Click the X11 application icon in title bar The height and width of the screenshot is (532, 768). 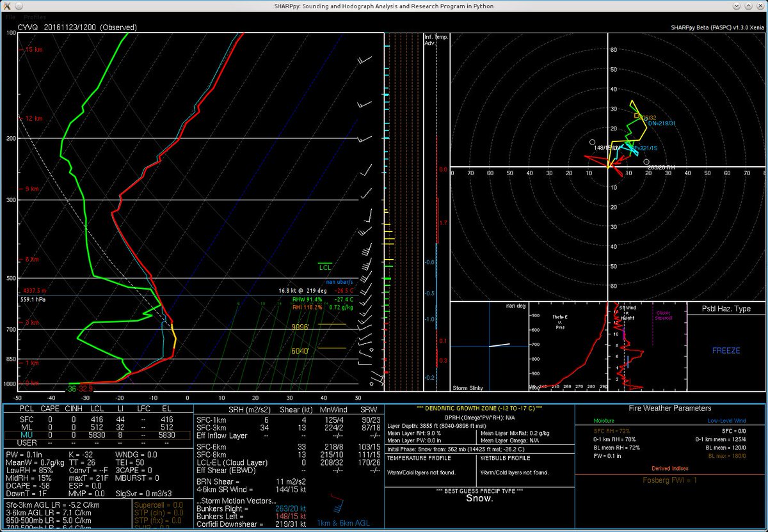coord(6,5)
